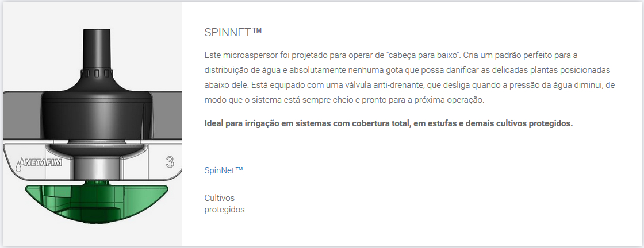
Task: Click the "Cultivos" category label
Action: click(220, 198)
